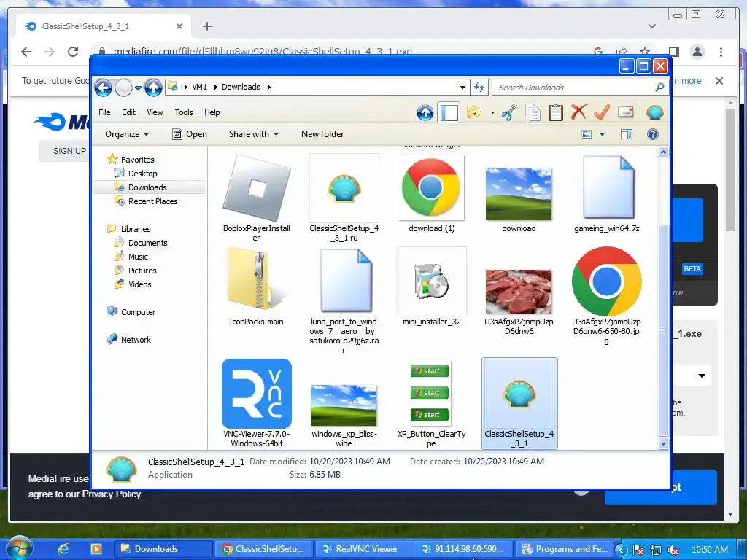Open the Edit menu
Screen dimensions: 747x560
point(128,112)
